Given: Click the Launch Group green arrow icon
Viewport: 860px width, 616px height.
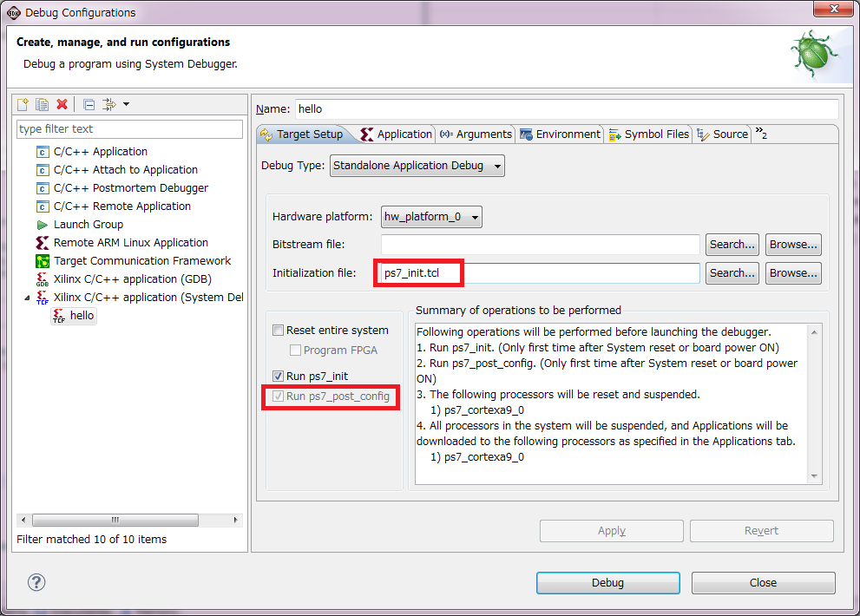Looking at the screenshot, I should (43, 225).
